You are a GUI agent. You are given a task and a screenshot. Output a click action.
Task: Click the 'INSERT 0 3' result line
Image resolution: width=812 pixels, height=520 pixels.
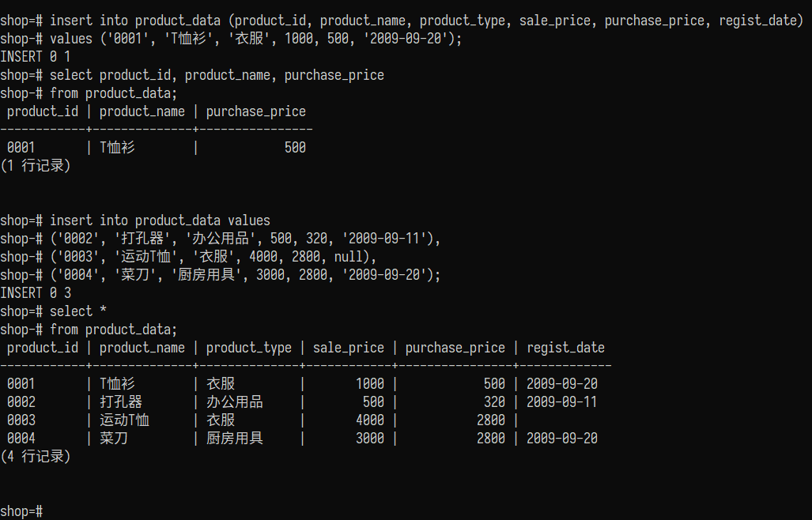coord(36,292)
